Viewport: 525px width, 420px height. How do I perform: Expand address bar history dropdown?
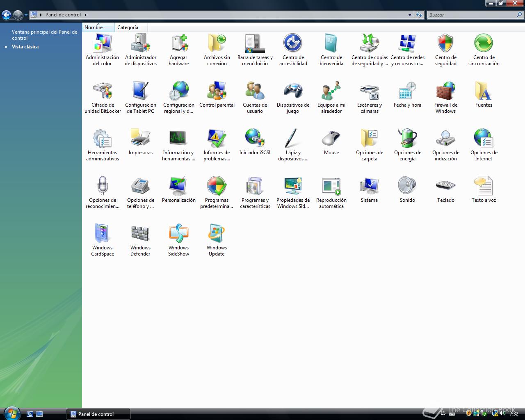pyautogui.click(x=410, y=15)
